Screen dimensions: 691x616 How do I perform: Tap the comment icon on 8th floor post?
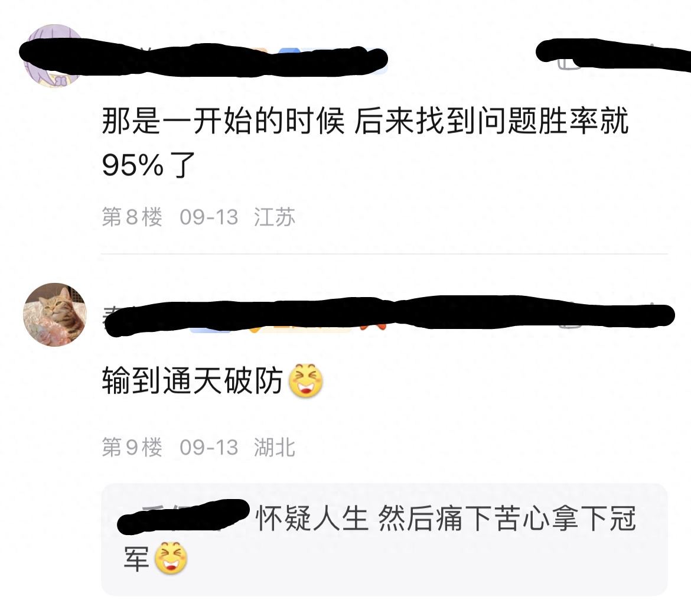569,61
